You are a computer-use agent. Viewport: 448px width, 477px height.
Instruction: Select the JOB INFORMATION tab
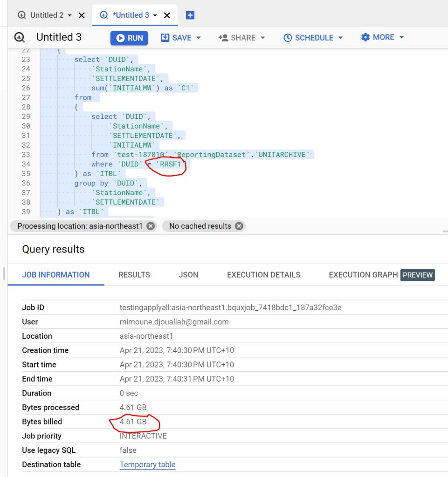[x=55, y=275]
